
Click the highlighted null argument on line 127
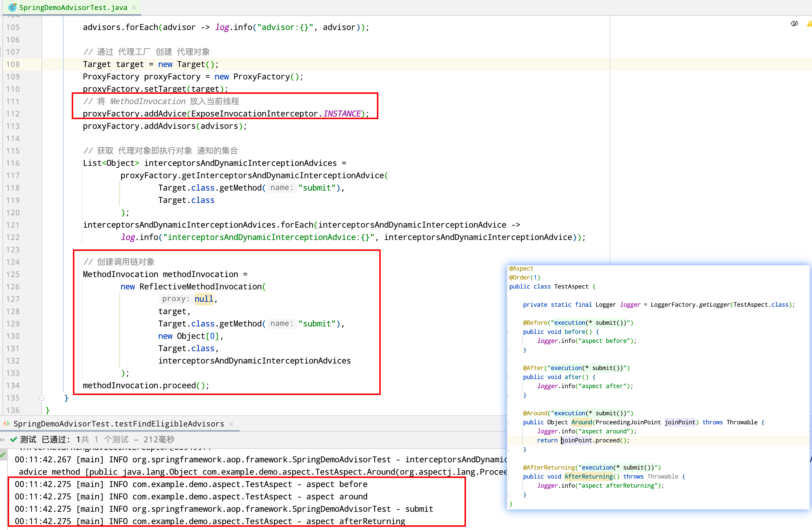pos(204,299)
